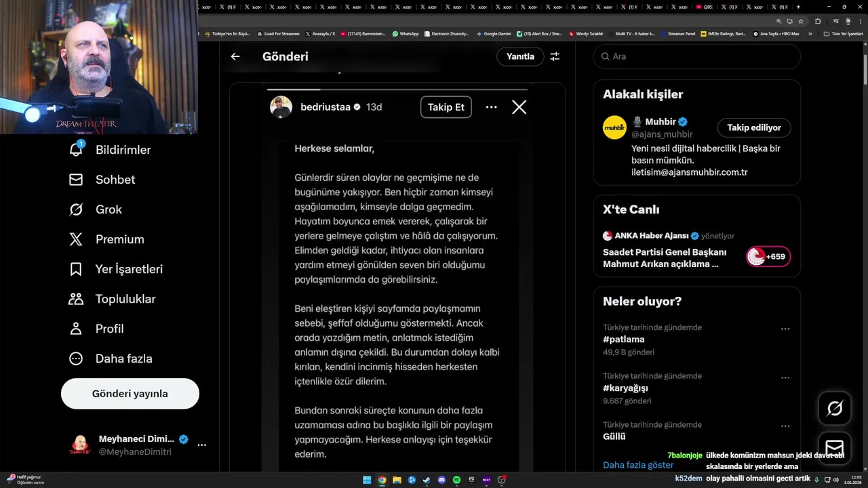Click Daha fazla göster under trends

pyautogui.click(x=638, y=465)
